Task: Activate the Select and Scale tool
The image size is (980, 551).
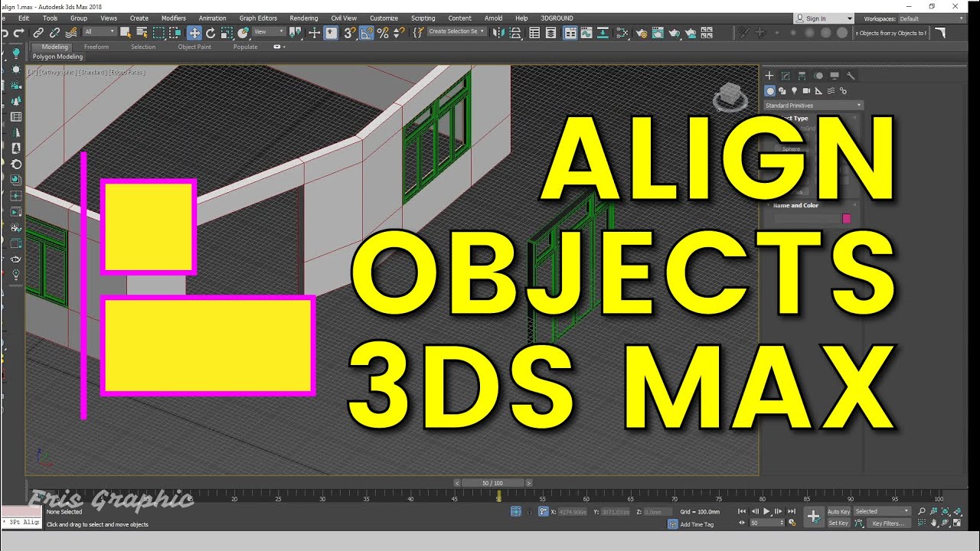Action: coord(227,33)
